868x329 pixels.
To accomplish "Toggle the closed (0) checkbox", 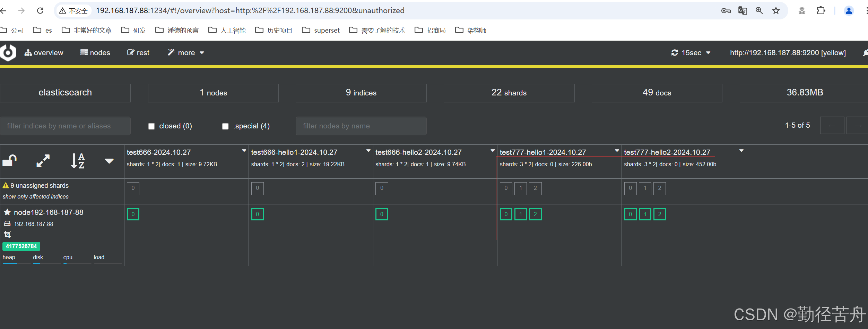I will click(x=151, y=126).
